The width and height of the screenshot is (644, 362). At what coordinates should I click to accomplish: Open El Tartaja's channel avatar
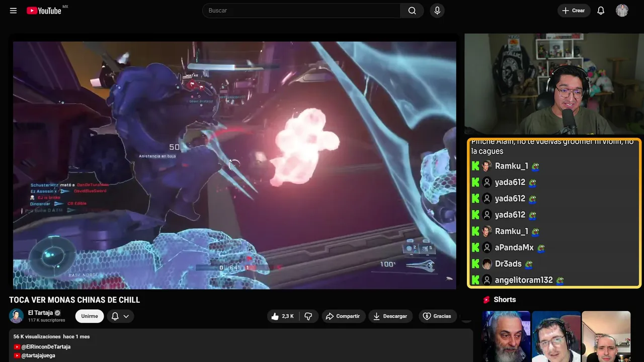17,316
